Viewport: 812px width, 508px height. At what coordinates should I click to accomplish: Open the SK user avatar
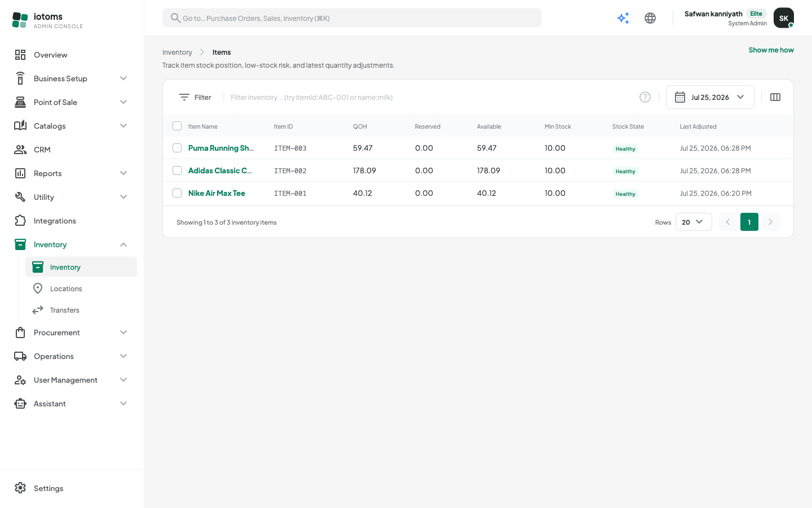[x=784, y=18]
